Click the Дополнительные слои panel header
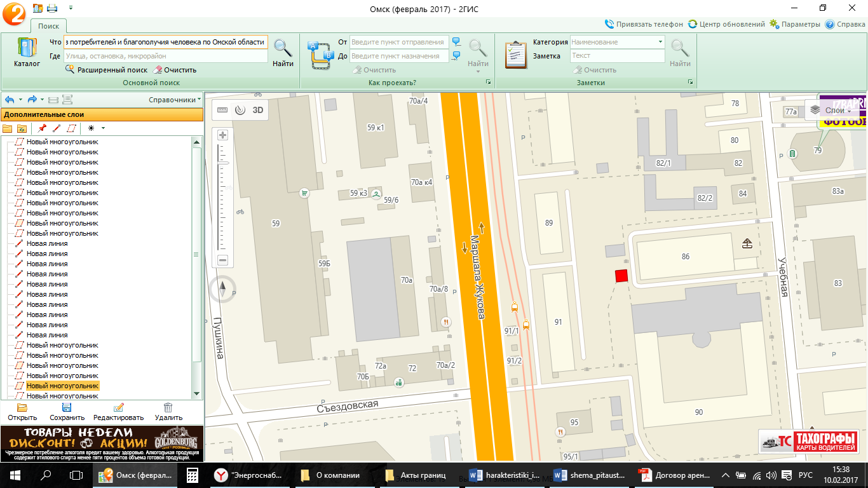Viewport: 868px width, 488px height. coord(102,114)
